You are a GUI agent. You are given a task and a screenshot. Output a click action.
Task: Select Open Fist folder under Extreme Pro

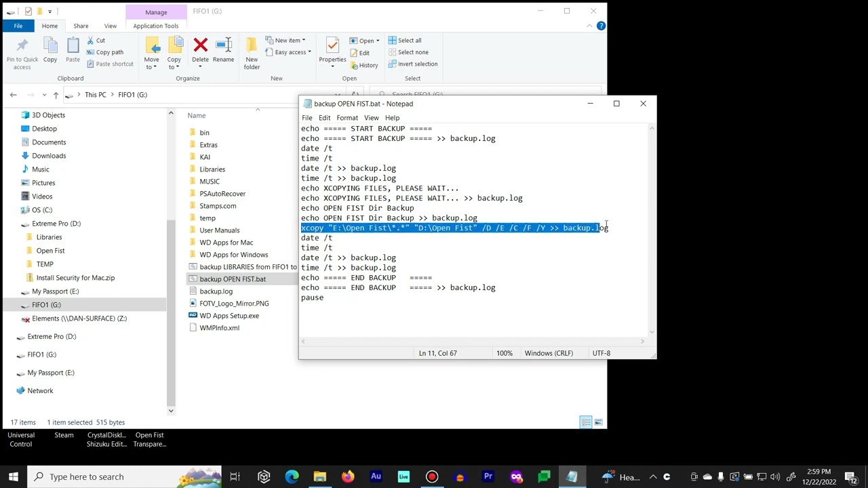click(x=50, y=251)
